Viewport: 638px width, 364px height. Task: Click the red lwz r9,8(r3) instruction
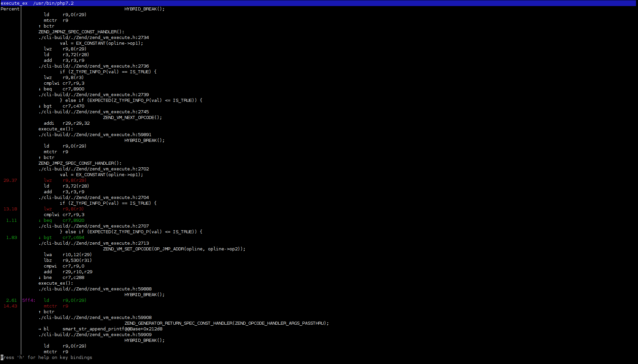64,209
